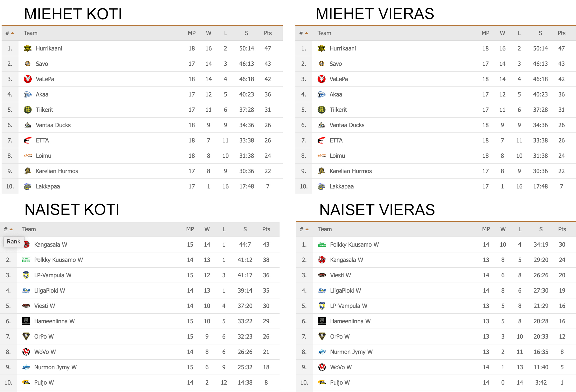Click Polkky Kuusamo W logo in Naiset Vieras

(322, 245)
